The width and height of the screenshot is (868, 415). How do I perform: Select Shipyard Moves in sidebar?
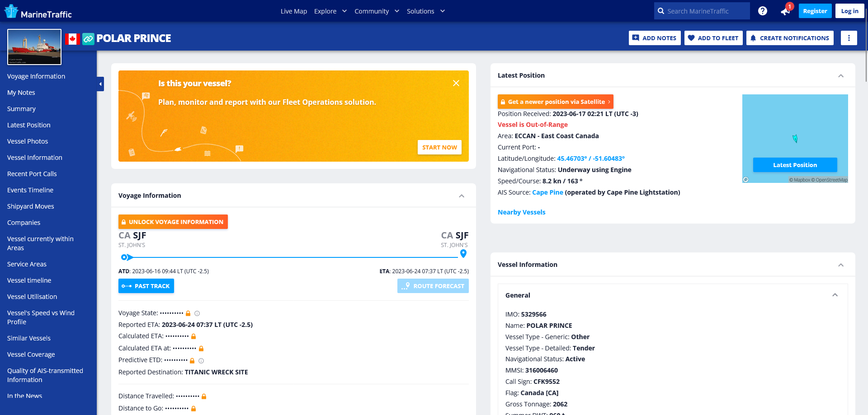point(31,206)
